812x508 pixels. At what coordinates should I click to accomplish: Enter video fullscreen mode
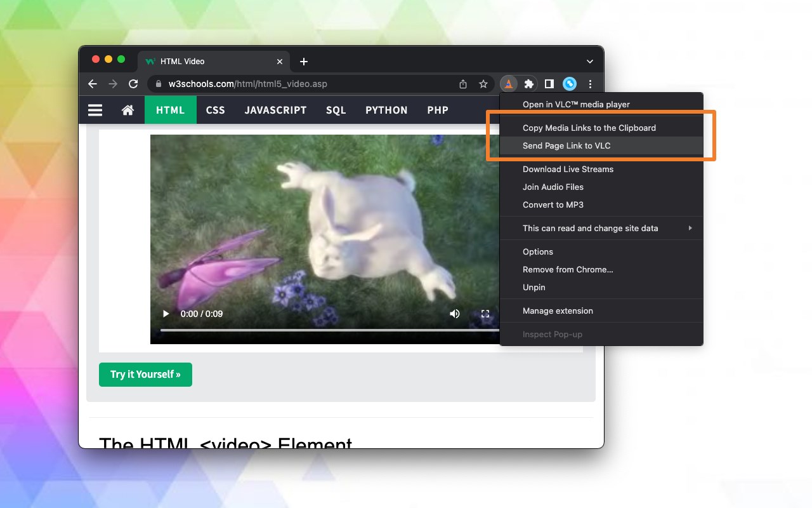485,314
